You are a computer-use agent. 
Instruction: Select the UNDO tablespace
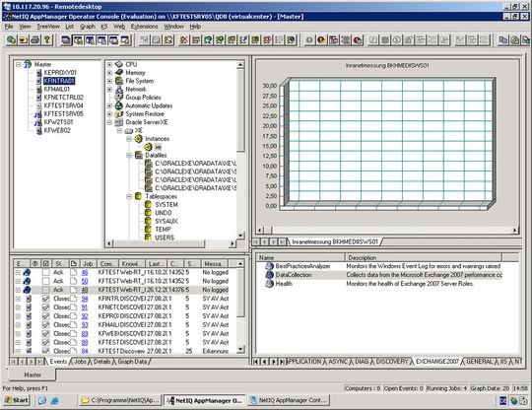pos(164,213)
